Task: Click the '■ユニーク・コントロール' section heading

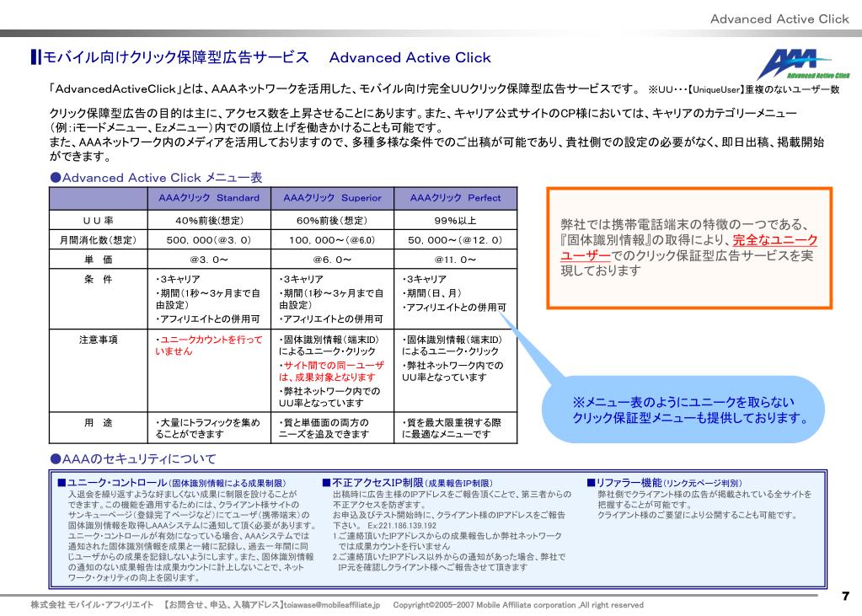Action: pos(172,483)
